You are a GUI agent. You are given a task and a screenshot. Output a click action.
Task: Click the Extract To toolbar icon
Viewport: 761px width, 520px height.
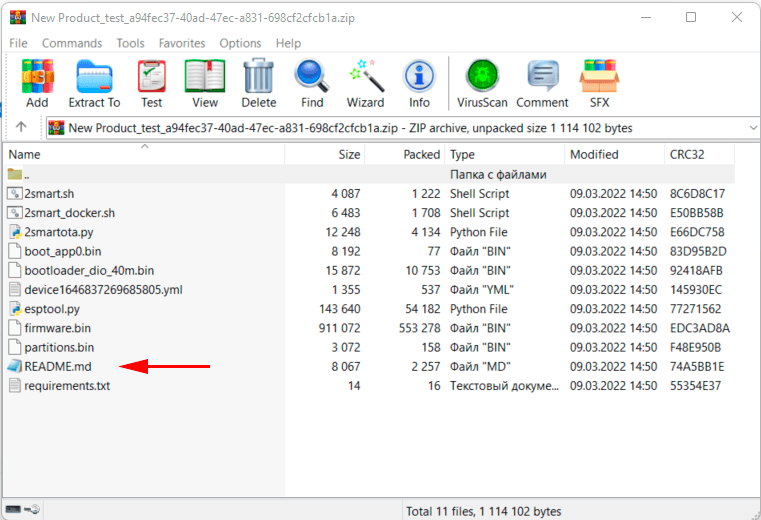[94, 76]
